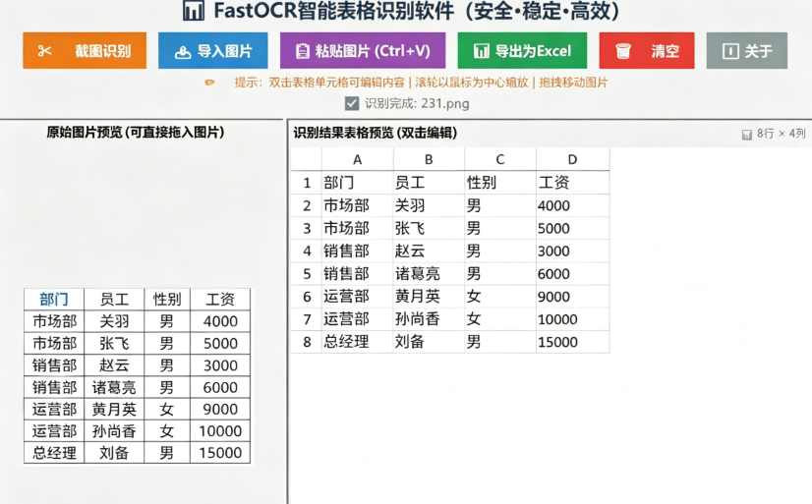Click the 总经理 cell in result table
The width and height of the screenshot is (812, 504).
357,342
